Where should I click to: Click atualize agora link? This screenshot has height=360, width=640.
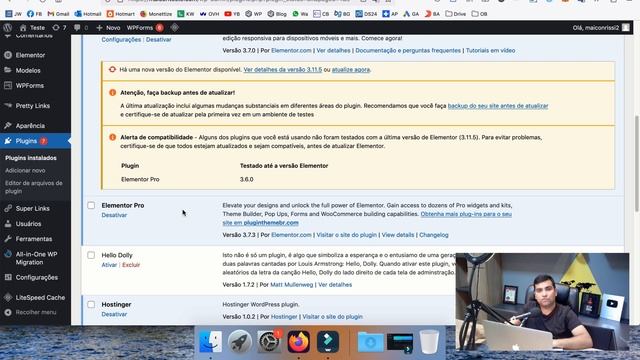pyautogui.click(x=351, y=70)
